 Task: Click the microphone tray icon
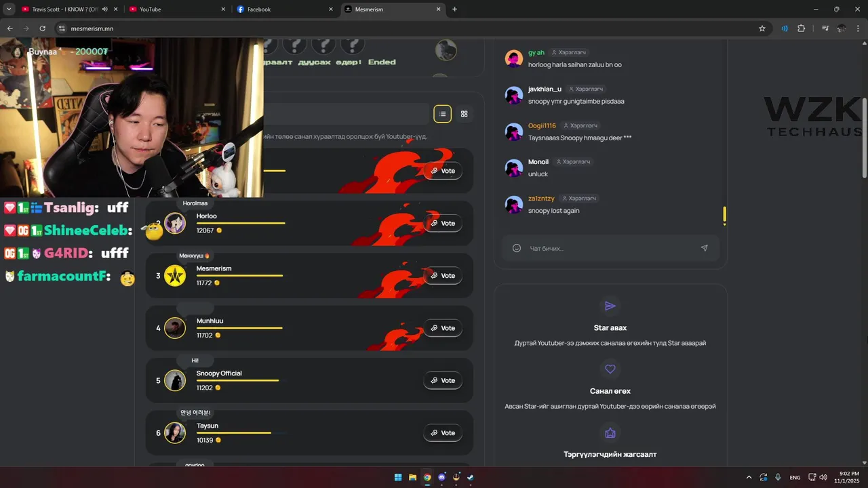[x=778, y=477]
